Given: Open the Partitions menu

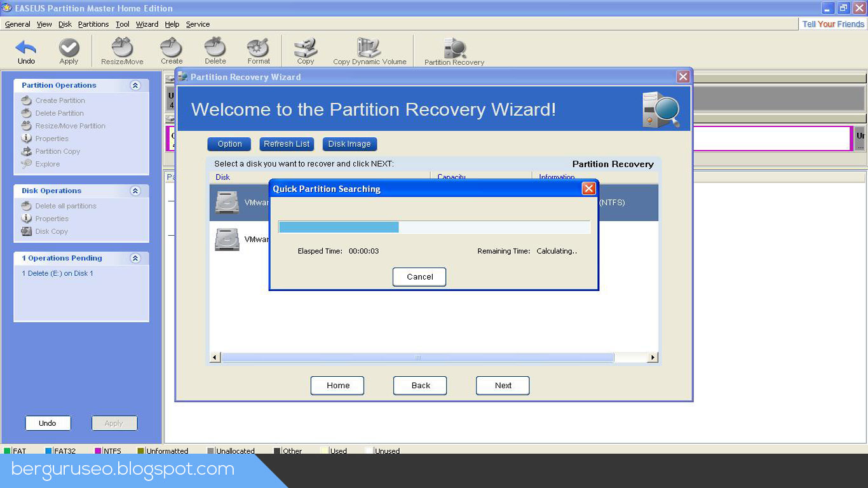Looking at the screenshot, I should click(x=93, y=24).
